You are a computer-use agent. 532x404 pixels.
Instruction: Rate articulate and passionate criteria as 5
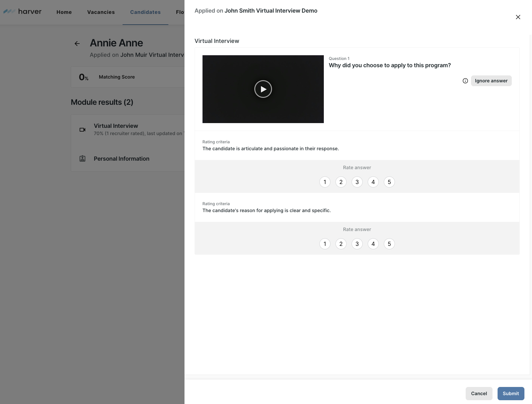[x=389, y=182]
